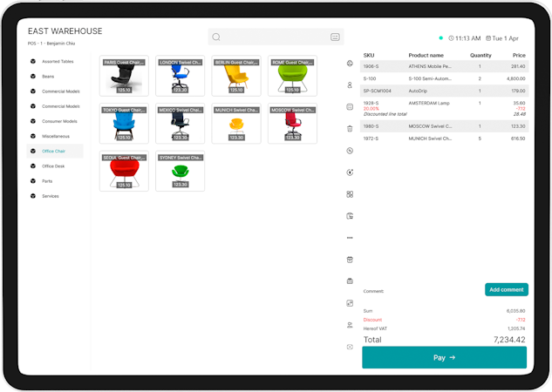Screen dimensions: 552x392
Task: Add the blue TOKYO Guest Chair
Action: tap(124, 124)
